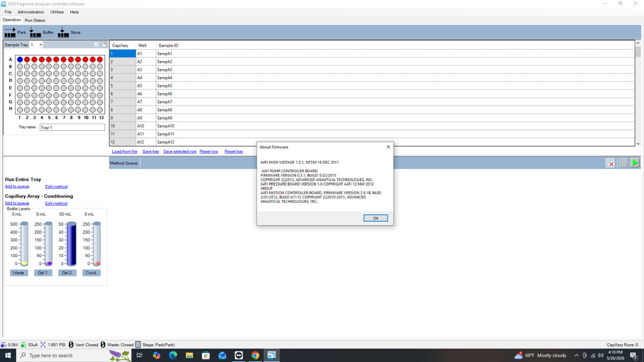Open the Administration menu
The image size is (644, 362).
(31, 12)
